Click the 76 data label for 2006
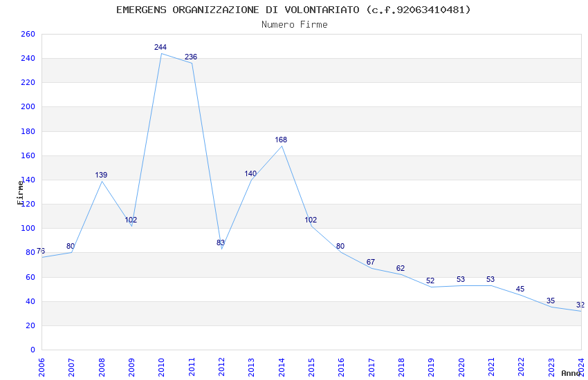 pyautogui.click(x=41, y=251)
